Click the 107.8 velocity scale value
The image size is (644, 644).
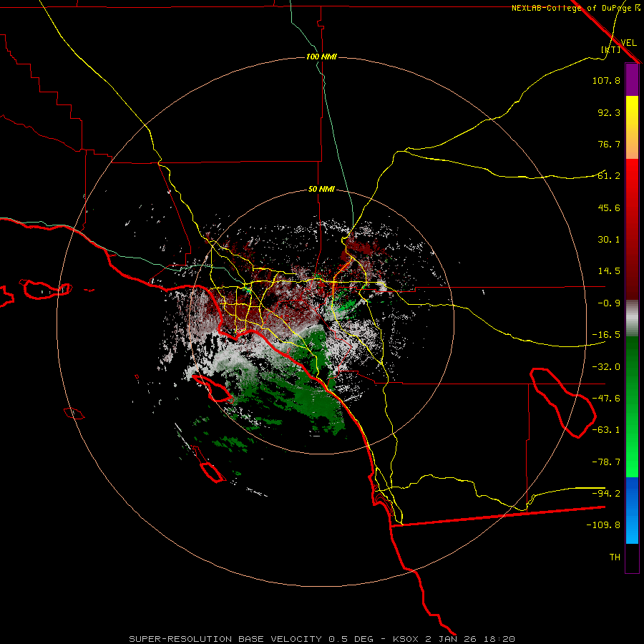coord(606,80)
